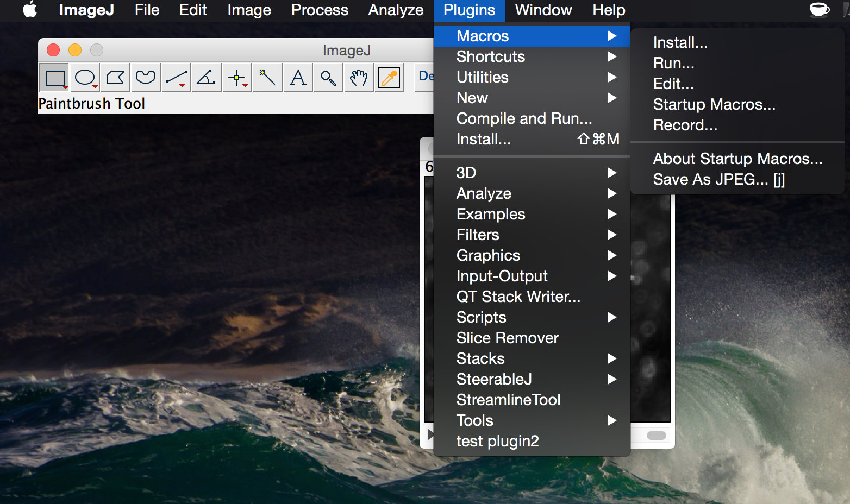Screen dimensions: 850x504
Task: Choose Install... with shortcut in Plugins menu
Action: tap(532, 139)
